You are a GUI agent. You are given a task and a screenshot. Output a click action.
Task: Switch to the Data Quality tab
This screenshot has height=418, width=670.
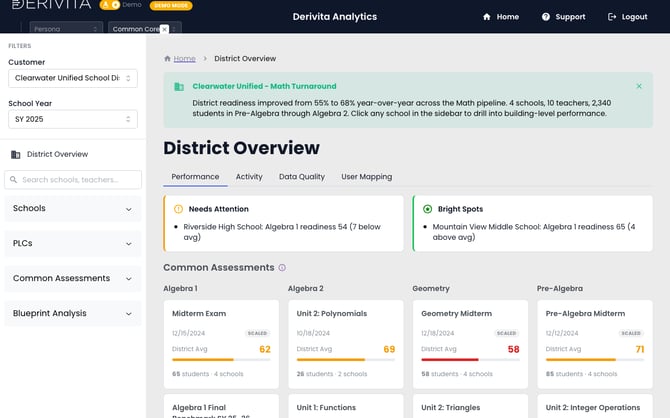pos(302,177)
